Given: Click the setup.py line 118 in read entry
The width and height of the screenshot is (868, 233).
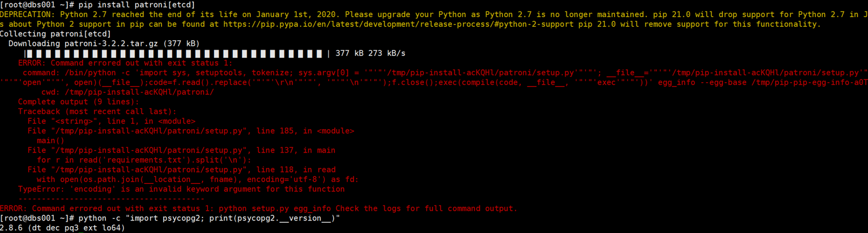Looking at the screenshot, I should tap(181, 170).
